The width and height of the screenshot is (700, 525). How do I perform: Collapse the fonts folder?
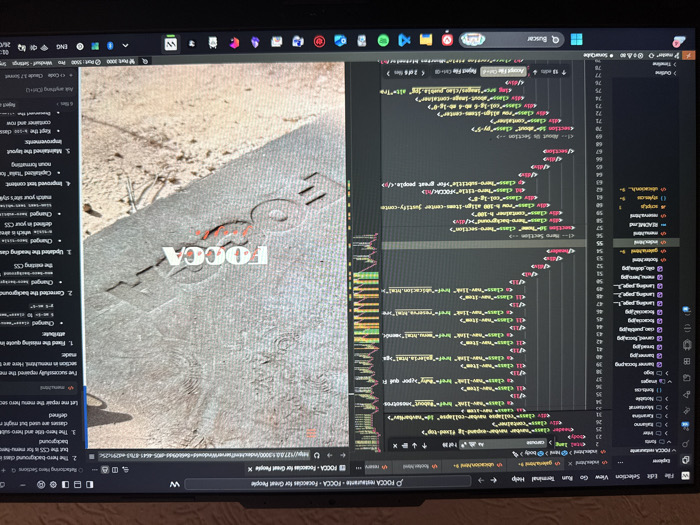pos(656,442)
